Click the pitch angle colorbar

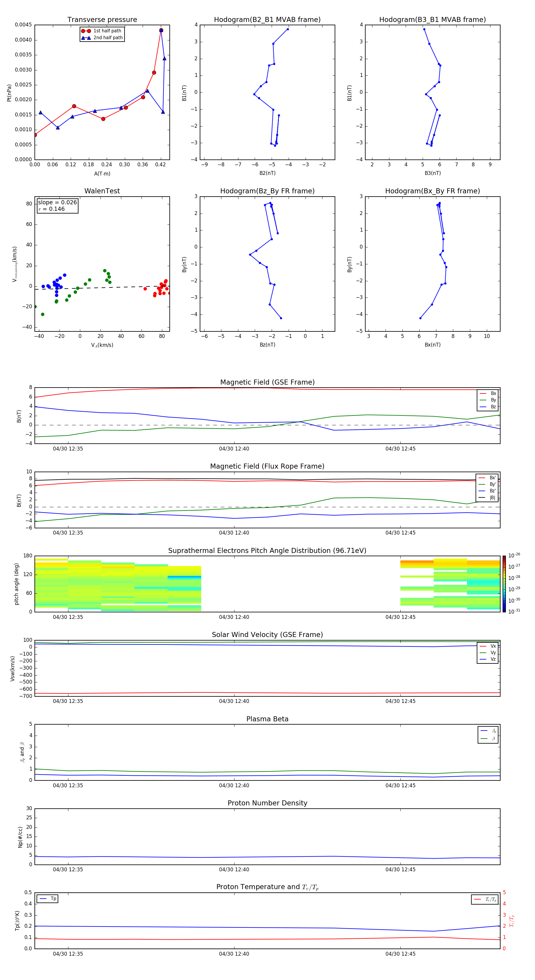click(x=504, y=584)
